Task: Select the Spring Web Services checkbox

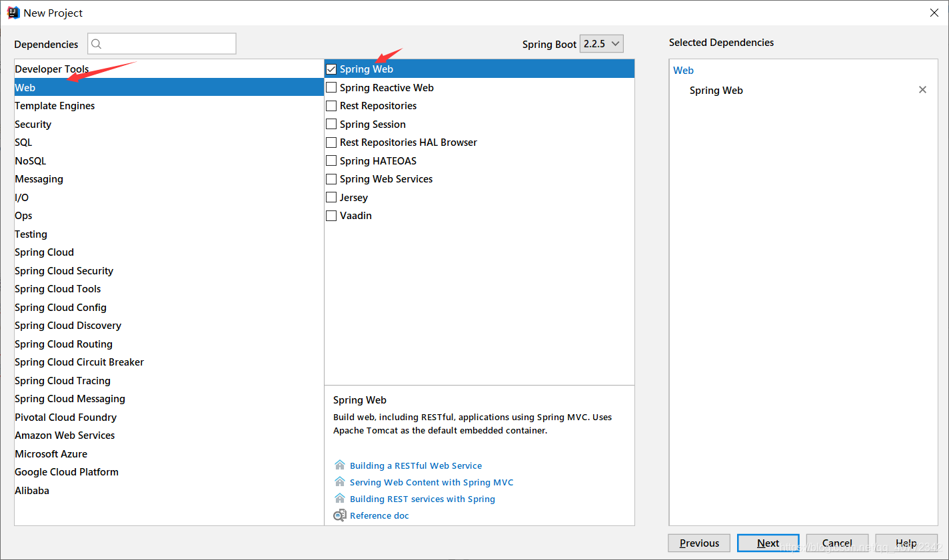Action: click(x=331, y=178)
